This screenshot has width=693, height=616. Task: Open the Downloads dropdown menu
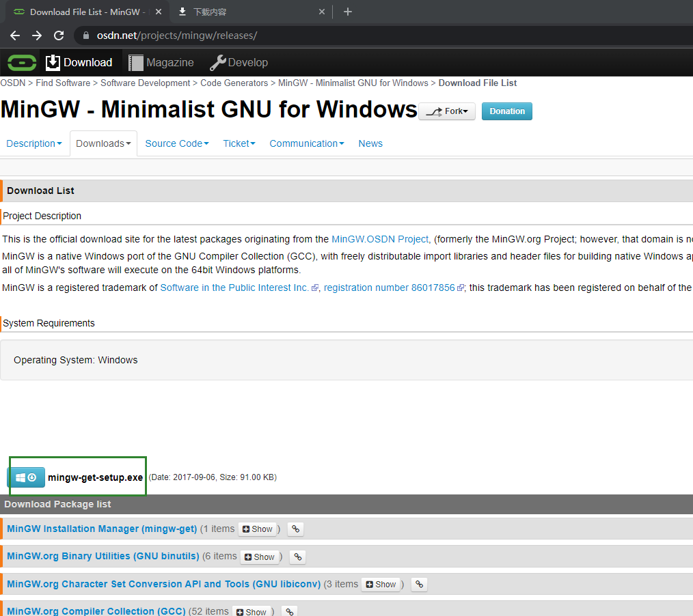point(103,143)
